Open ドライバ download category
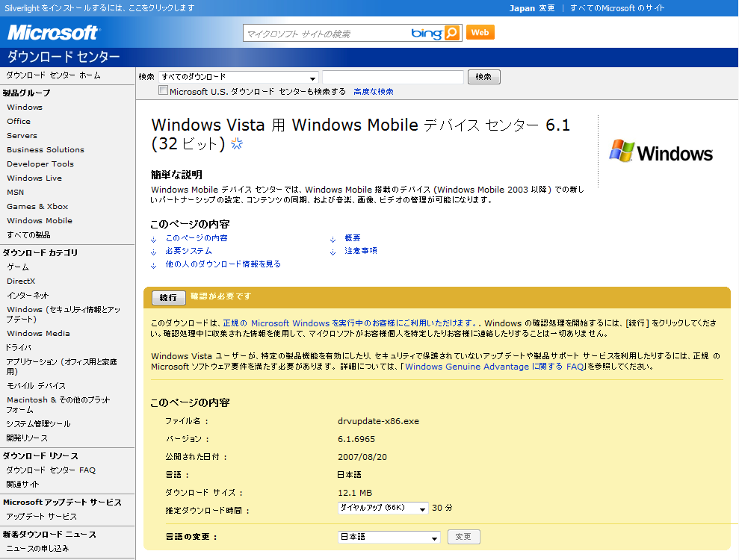 click(19, 348)
